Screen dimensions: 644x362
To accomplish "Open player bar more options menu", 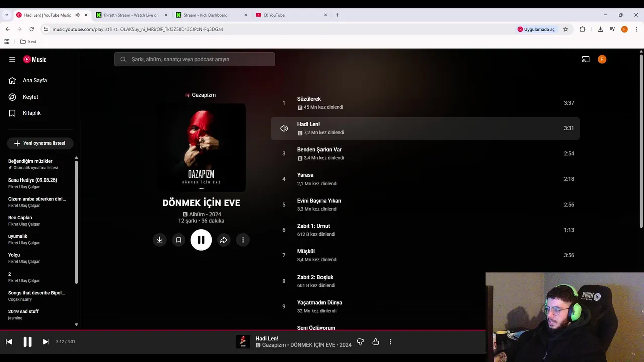I will [x=390, y=342].
